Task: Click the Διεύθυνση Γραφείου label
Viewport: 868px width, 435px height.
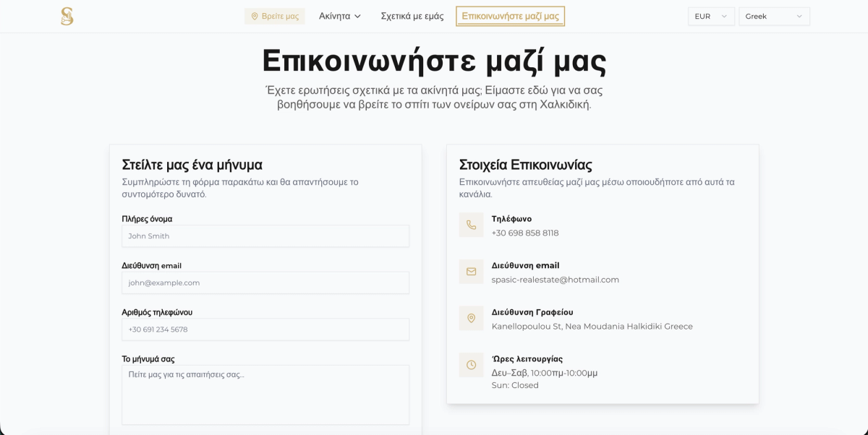Action: click(x=532, y=312)
